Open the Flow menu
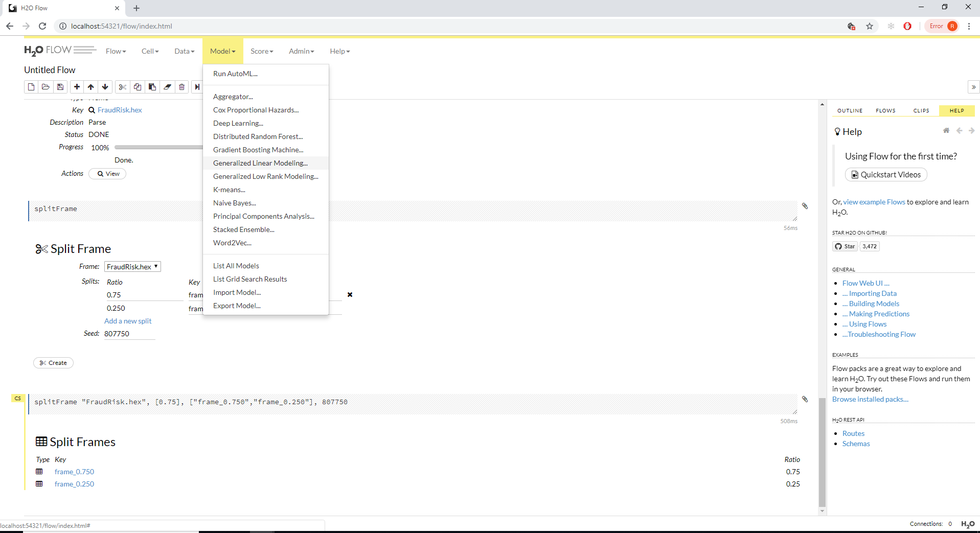 [116, 51]
